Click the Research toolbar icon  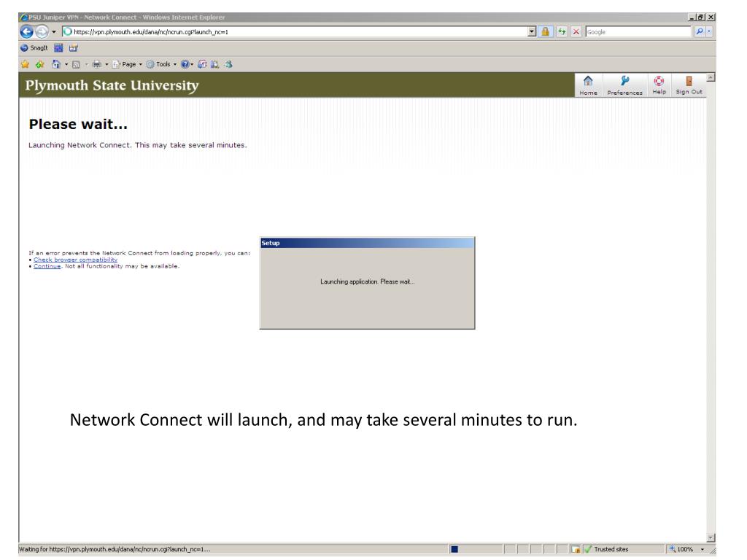(x=202, y=64)
